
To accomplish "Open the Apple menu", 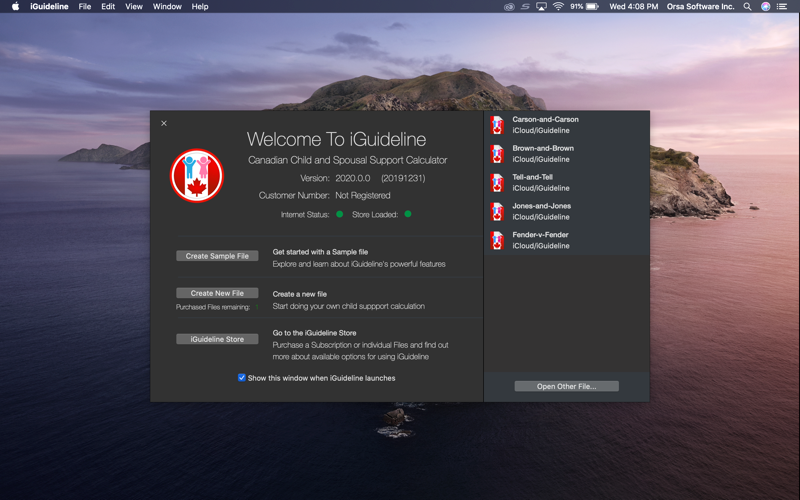I will click(x=15, y=7).
